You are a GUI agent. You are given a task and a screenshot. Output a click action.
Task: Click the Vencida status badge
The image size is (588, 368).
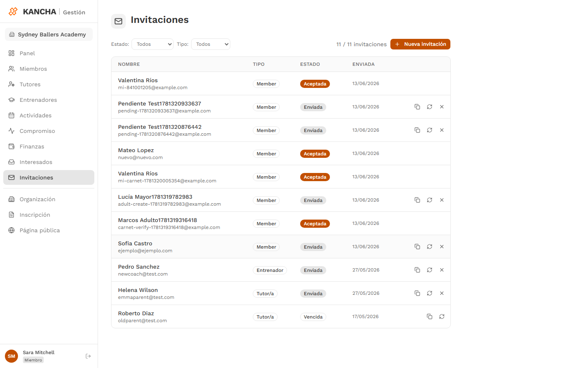[x=313, y=317]
